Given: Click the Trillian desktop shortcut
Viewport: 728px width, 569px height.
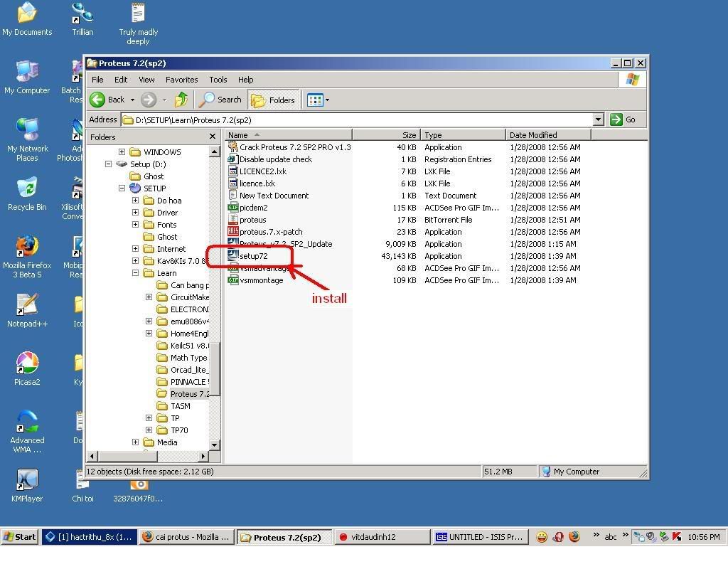Looking at the screenshot, I should point(82,19).
